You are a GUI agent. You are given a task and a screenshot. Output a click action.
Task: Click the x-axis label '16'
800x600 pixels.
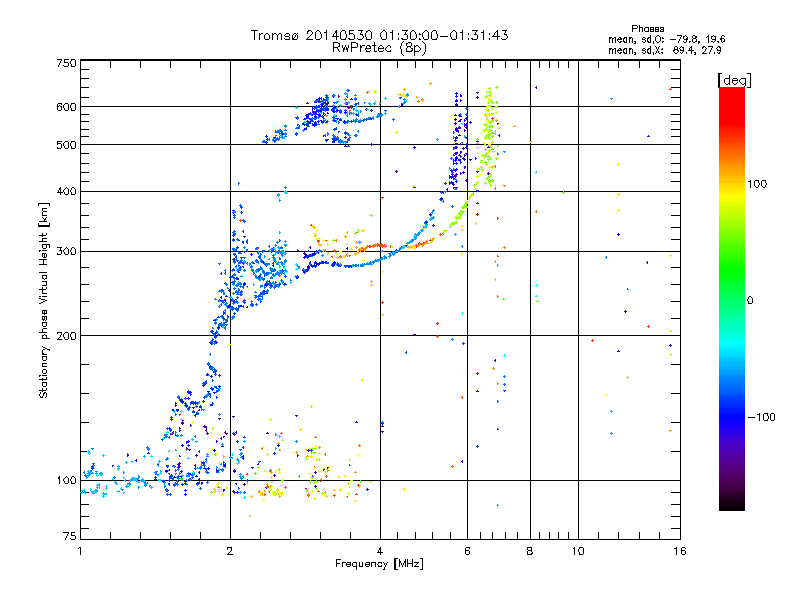click(x=680, y=551)
